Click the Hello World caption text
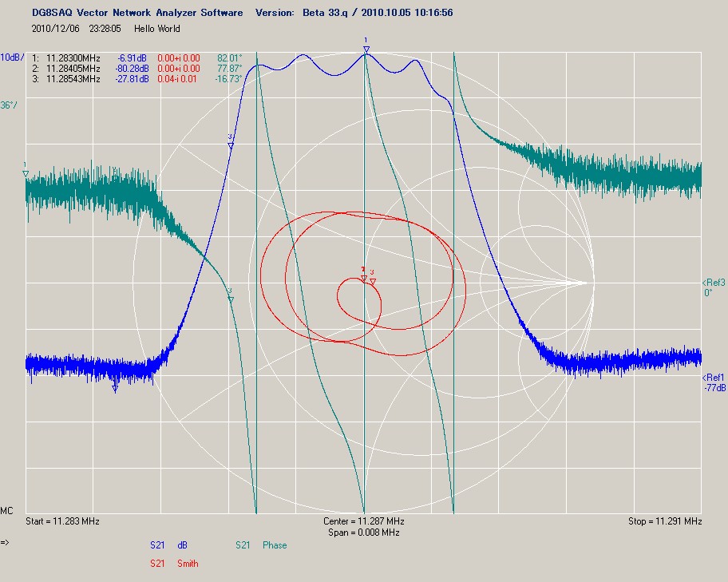 point(157,29)
